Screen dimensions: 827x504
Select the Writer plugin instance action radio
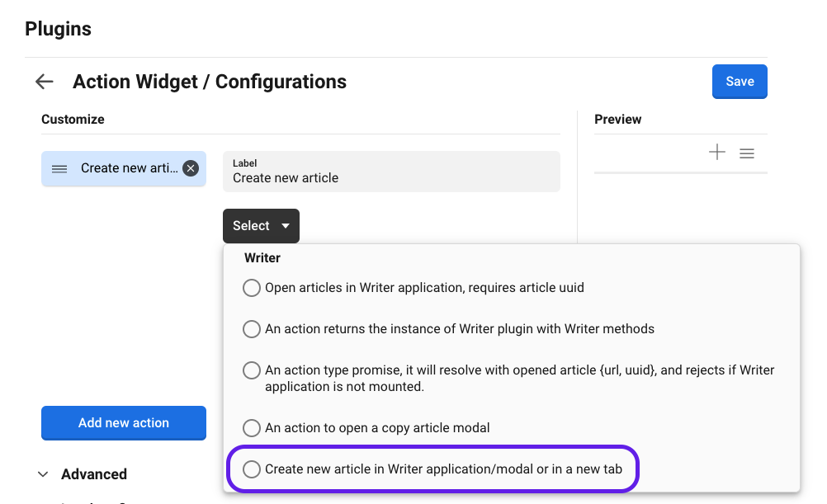tap(252, 329)
